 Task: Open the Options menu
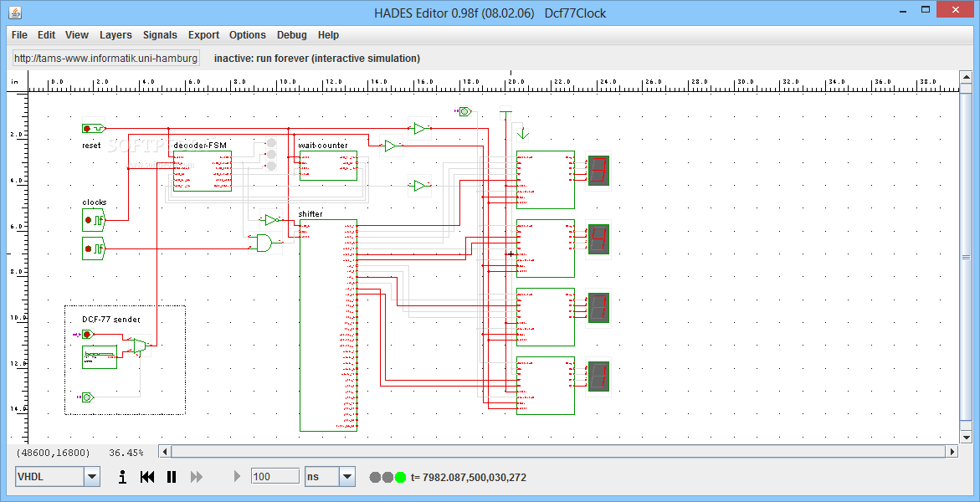tap(248, 35)
